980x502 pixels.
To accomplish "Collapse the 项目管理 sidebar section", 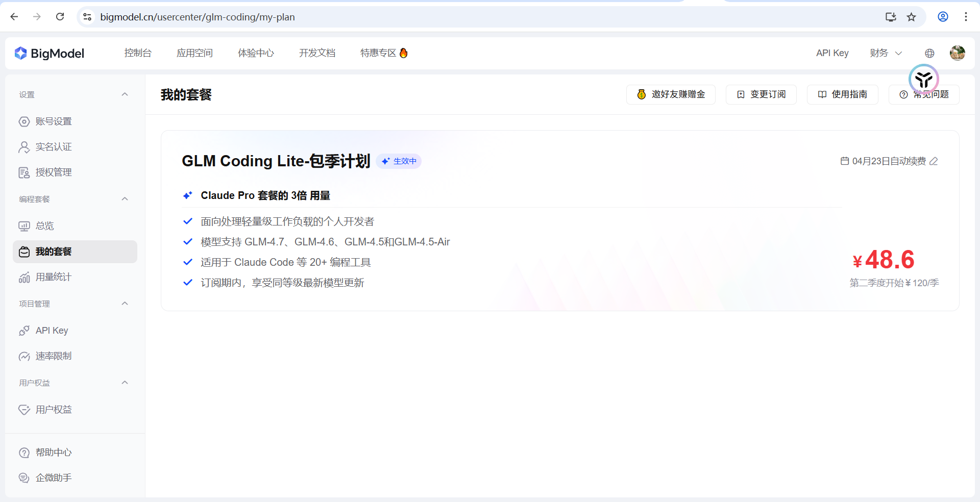I will pos(125,304).
